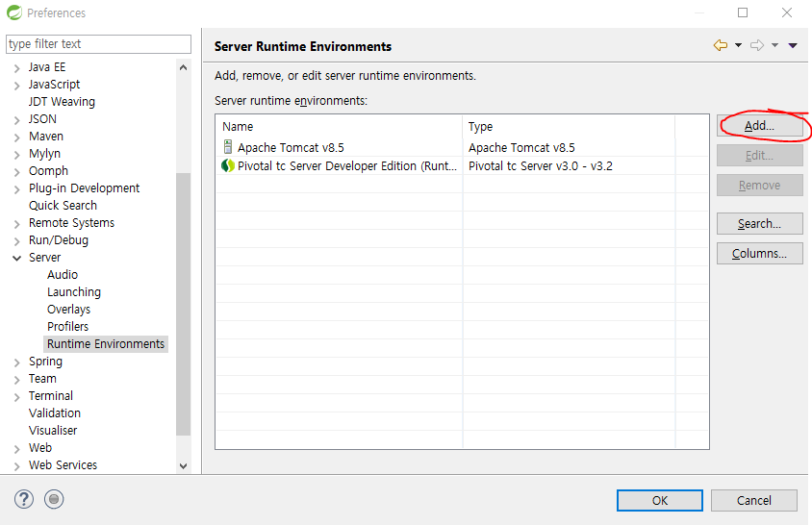The width and height of the screenshot is (812, 525).
Task: Click the Name column header
Action: tap(340, 126)
